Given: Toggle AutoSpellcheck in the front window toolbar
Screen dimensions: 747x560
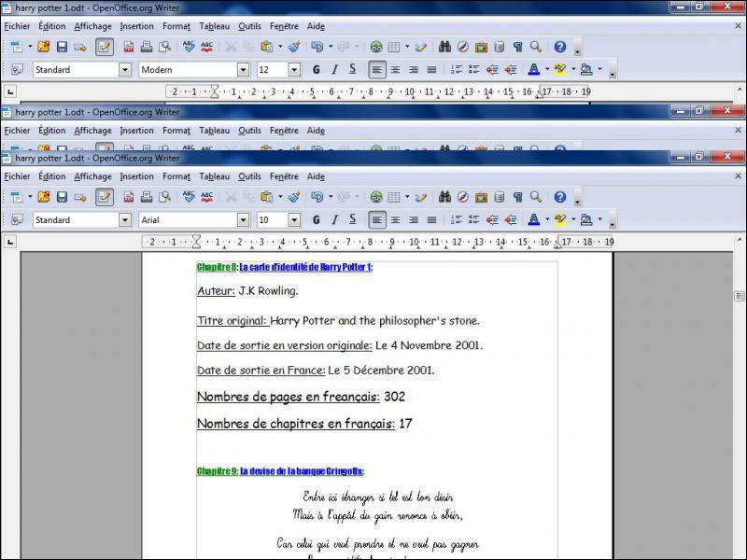Looking at the screenshot, I should click(x=206, y=197).
